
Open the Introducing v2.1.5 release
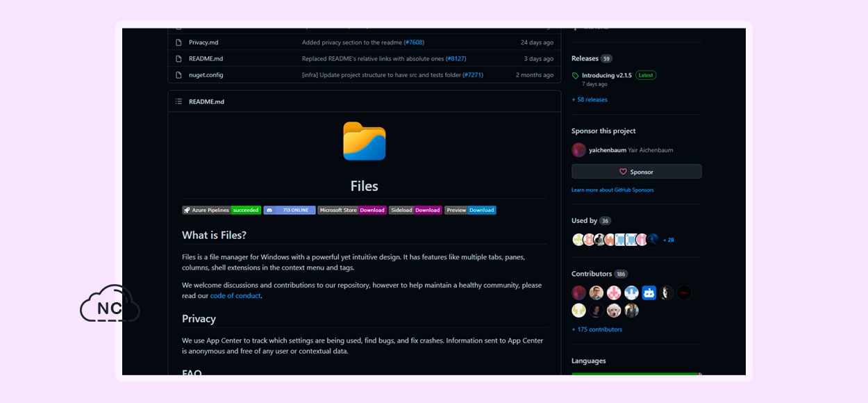coord(607,75)
